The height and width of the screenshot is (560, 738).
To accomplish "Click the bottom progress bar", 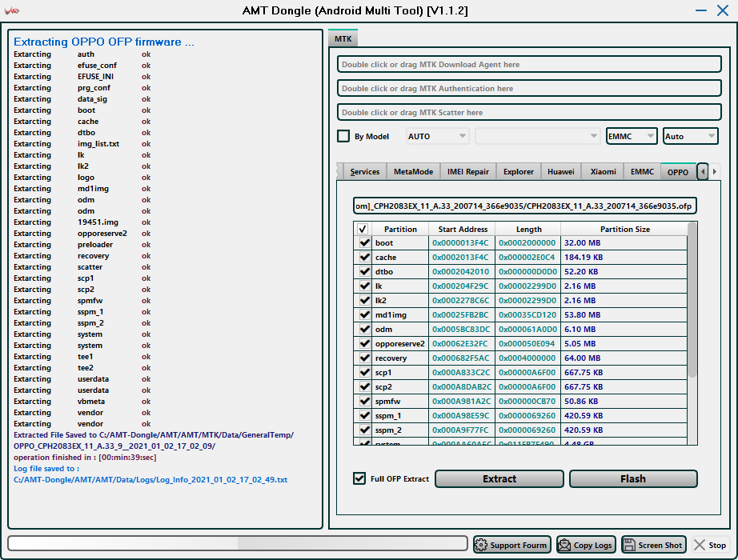I will 238,543.
